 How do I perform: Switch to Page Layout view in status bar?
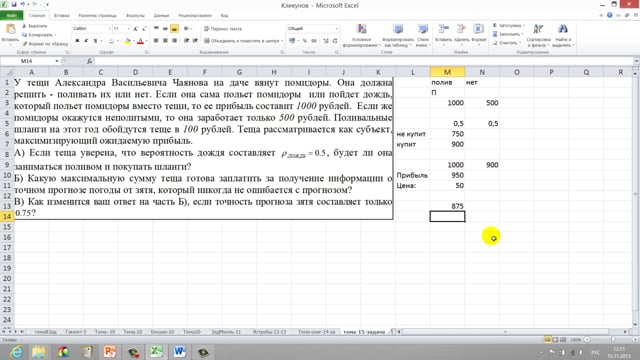pos(556,340)
